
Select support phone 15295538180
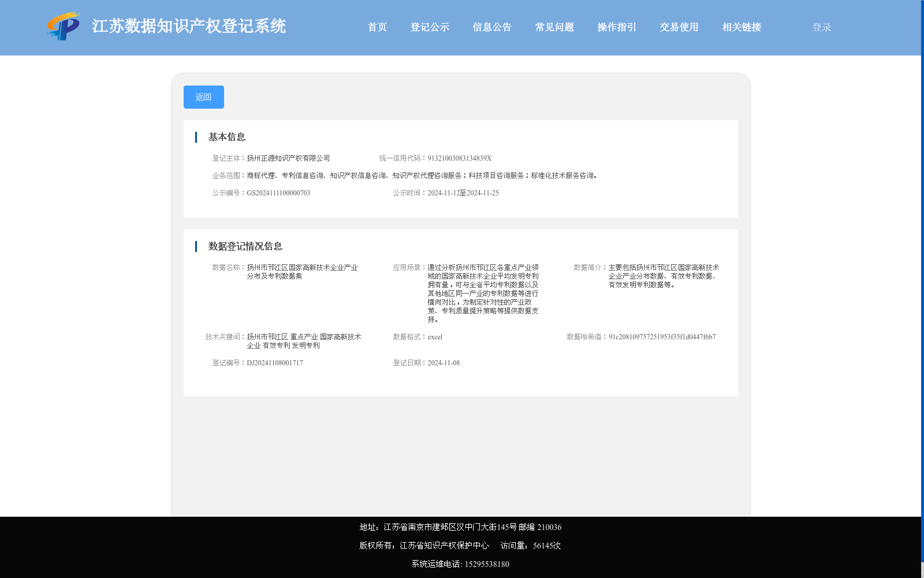tap(487, 564)
